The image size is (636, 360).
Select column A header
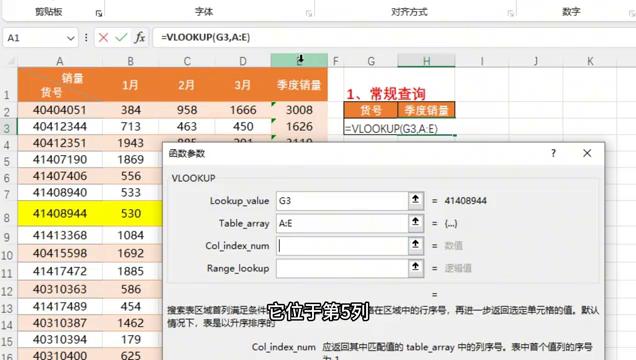tap(60, 61)
